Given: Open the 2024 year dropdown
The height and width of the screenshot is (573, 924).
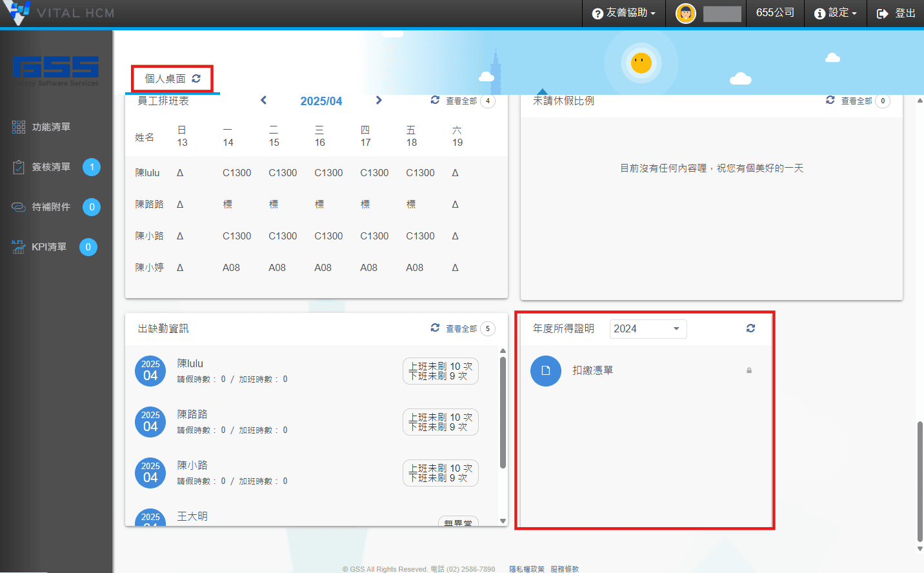Looking at the screenshot, I should point(647,329).
